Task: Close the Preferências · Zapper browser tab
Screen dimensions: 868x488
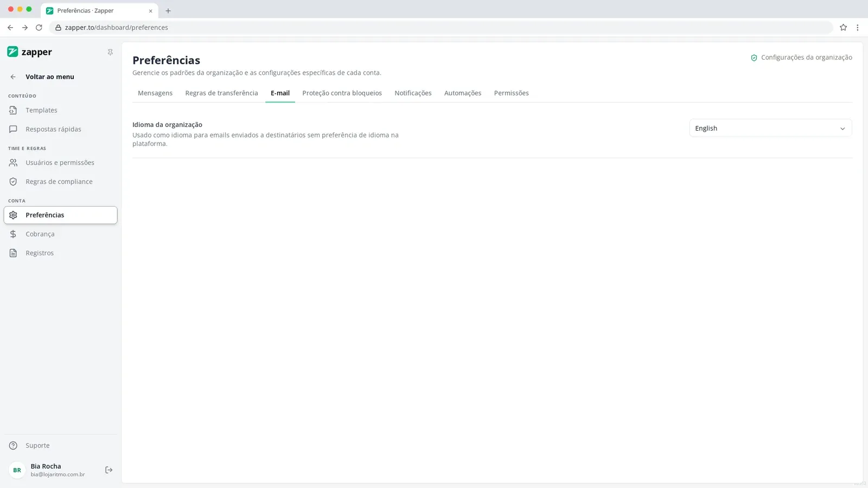Action: 151,11
